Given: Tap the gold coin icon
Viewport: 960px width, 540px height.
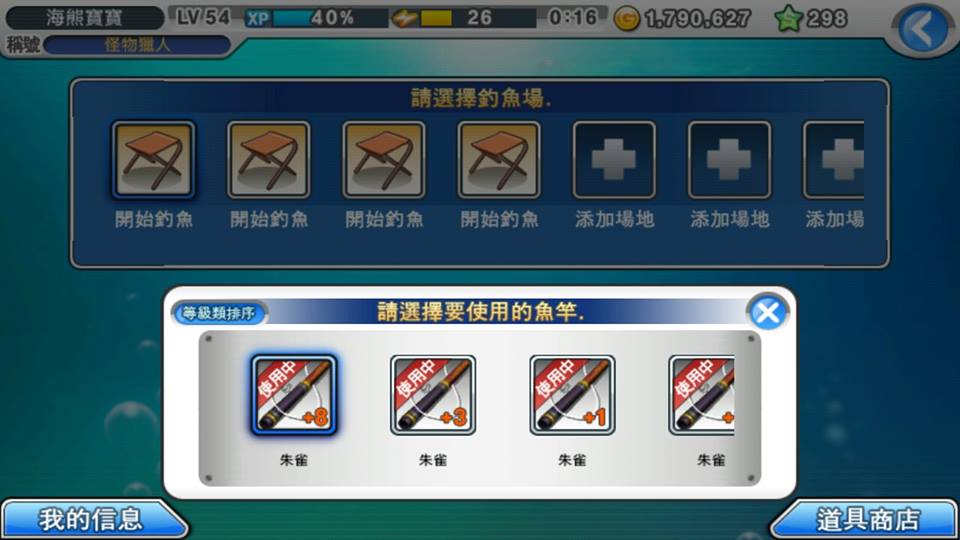Looking at the screenshot, I should pyautogui.click(x=627, y=19).
